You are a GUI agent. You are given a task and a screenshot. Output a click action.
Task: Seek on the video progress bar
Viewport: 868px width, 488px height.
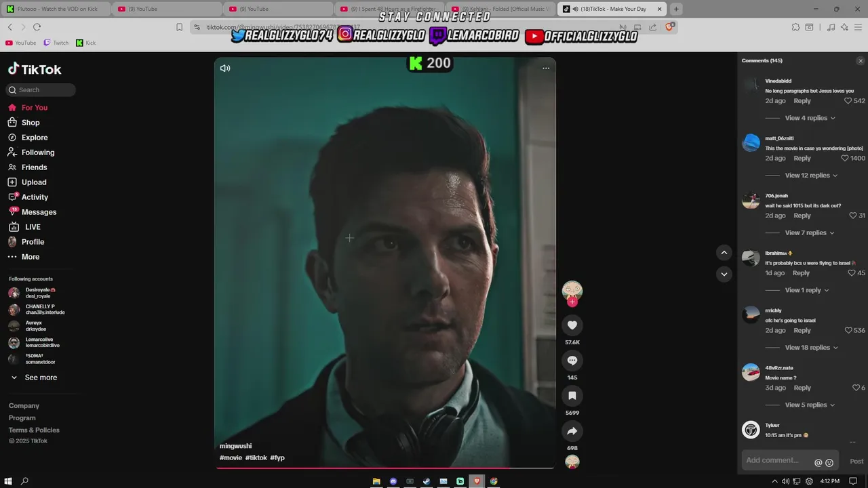pyautogui.click(x=385, y=468)
